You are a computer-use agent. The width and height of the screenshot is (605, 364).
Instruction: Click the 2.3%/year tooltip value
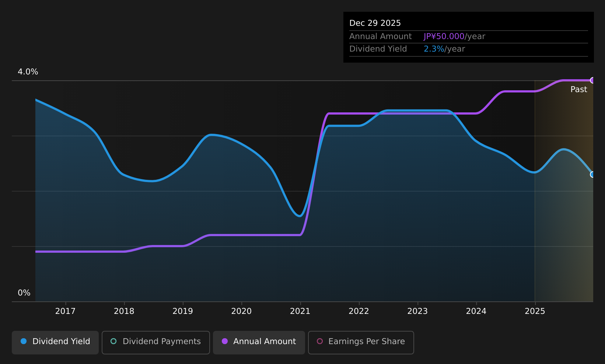[444, 49]
